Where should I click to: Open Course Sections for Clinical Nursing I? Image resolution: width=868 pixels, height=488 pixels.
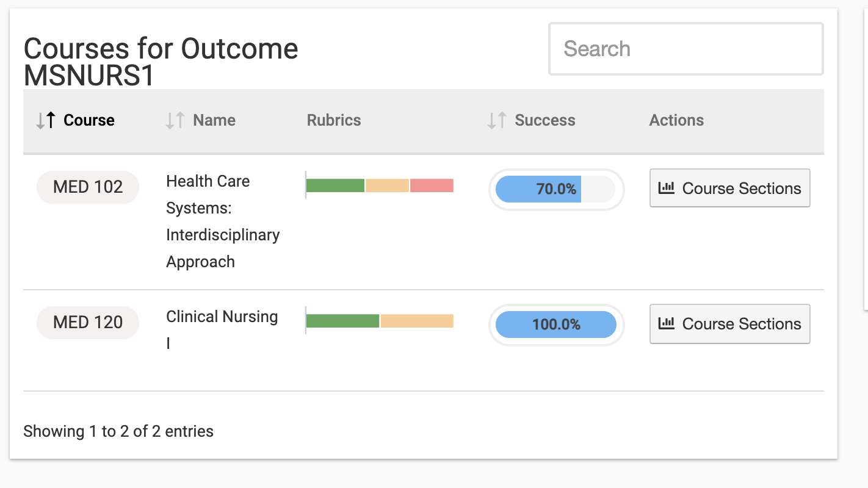[x=729, y=324]
